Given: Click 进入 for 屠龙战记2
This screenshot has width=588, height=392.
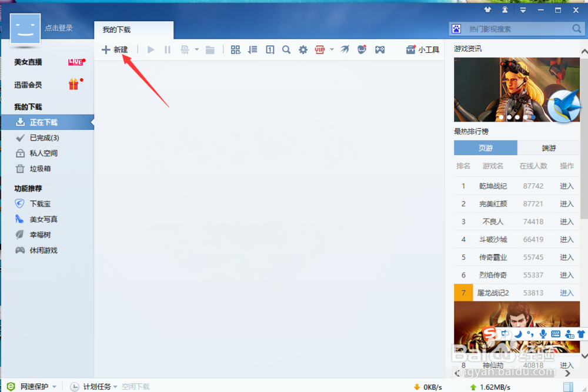Looking at the screenshot, I should [567, 293].
